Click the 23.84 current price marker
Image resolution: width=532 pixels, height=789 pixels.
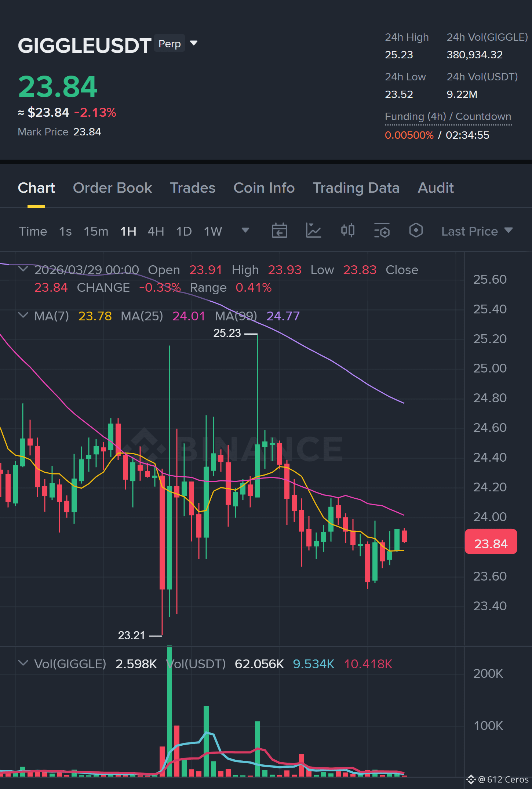click(491, 542)
